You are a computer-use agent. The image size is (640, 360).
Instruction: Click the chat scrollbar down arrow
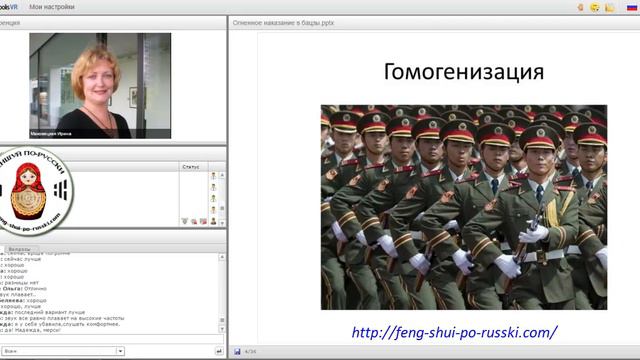[222, 329]
